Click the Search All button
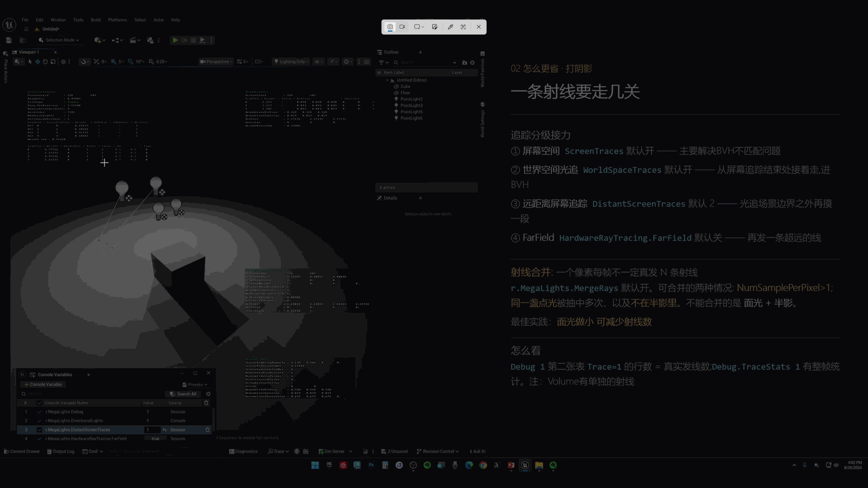The height and width of the screenshot is (488, 868). [183, 394]
